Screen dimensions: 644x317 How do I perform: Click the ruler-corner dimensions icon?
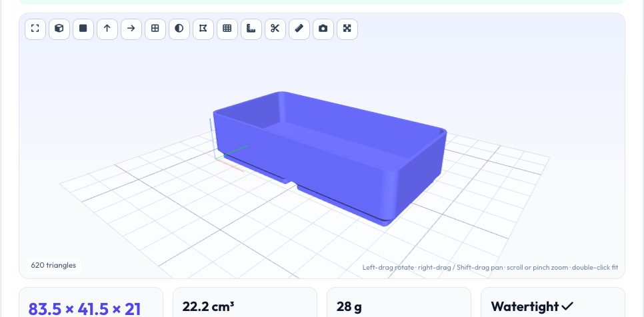point(251,29)
